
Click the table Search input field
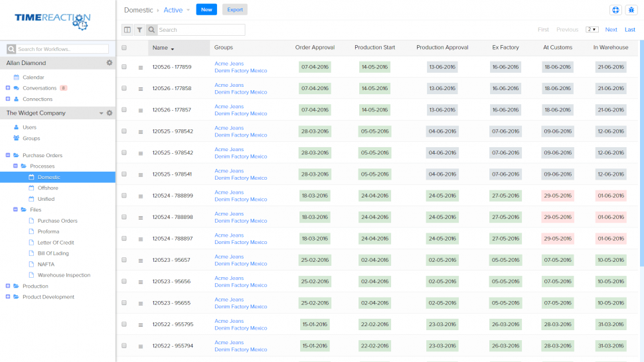click(x=201, y=30)
